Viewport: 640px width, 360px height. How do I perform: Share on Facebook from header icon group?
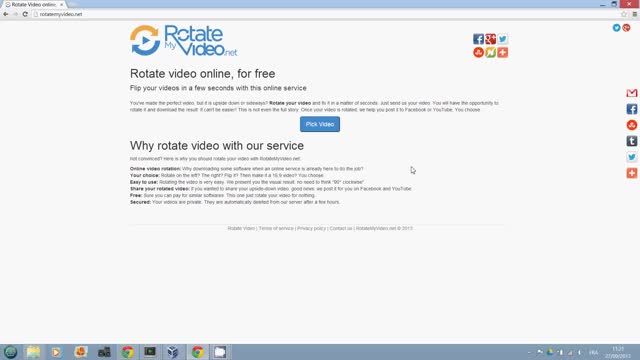(478, 39)
